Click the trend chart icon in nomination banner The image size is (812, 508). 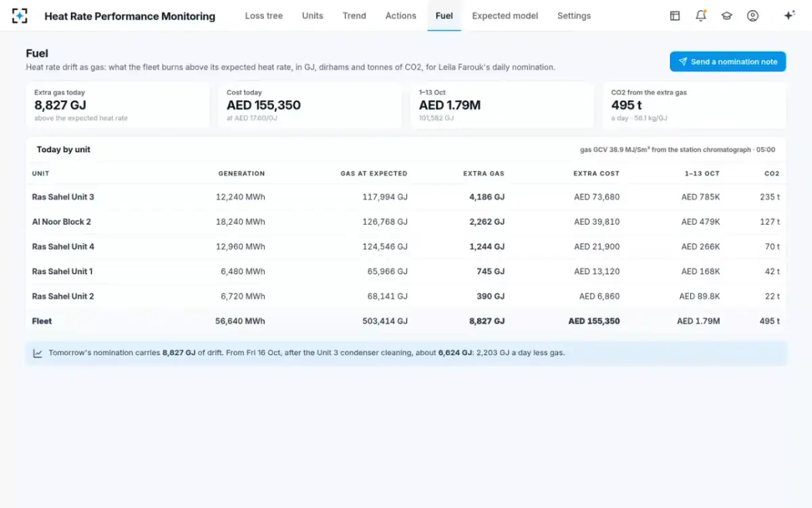pyautogui.click(x=38, y=353)
